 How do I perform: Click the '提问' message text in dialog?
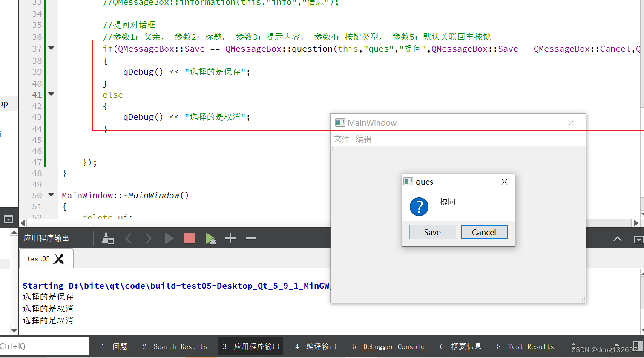[448, 202]
